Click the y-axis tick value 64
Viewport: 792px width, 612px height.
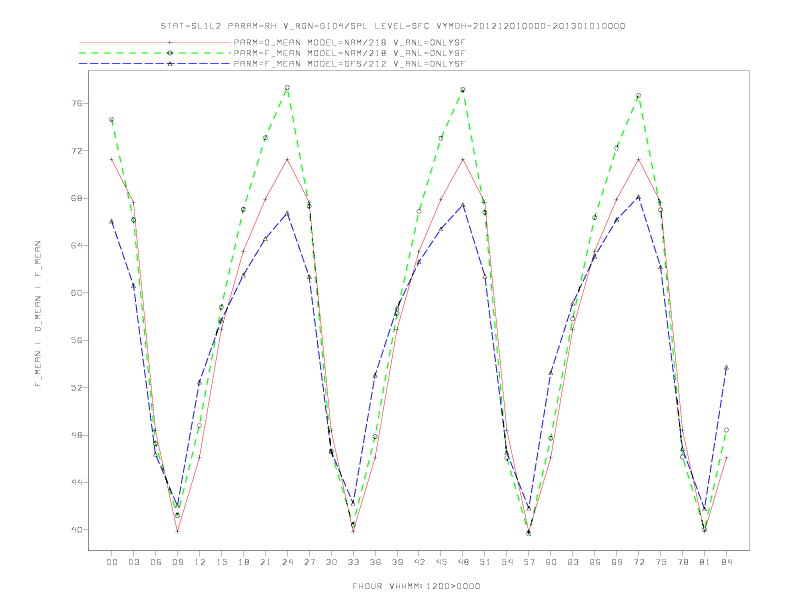76,245
